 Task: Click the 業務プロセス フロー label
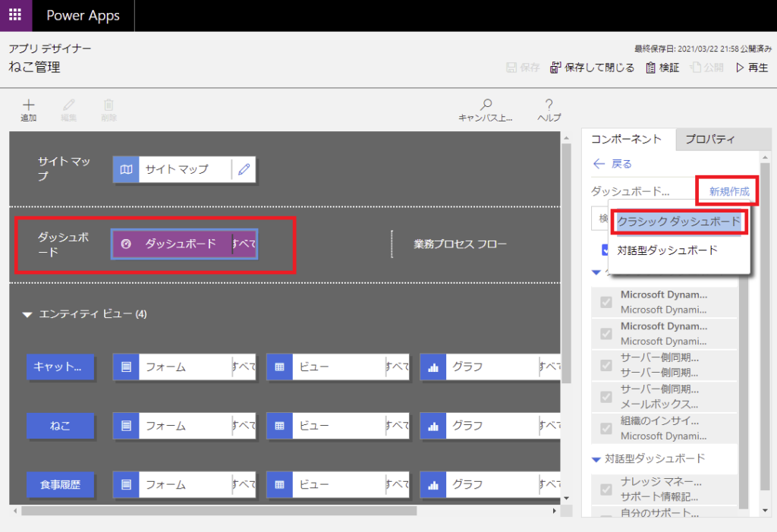coord(461,244)
